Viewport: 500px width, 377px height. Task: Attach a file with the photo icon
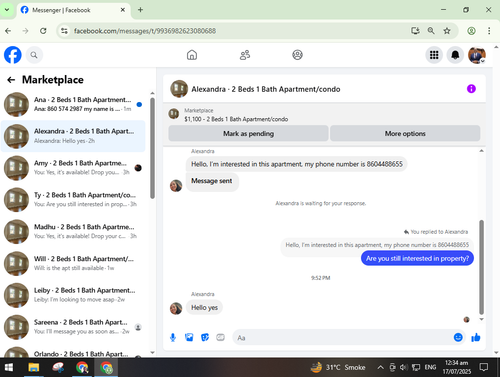pyautogui.click(x=189, y=338)
